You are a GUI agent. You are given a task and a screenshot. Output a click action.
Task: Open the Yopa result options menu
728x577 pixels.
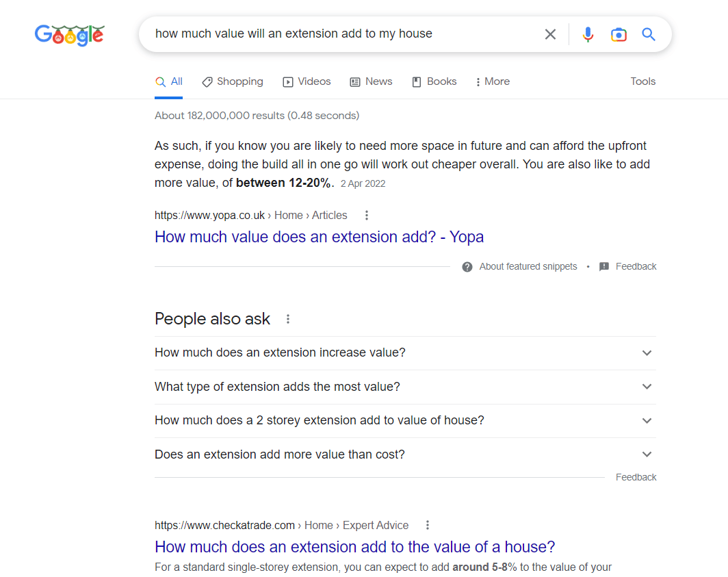click(x=367, y=215)
